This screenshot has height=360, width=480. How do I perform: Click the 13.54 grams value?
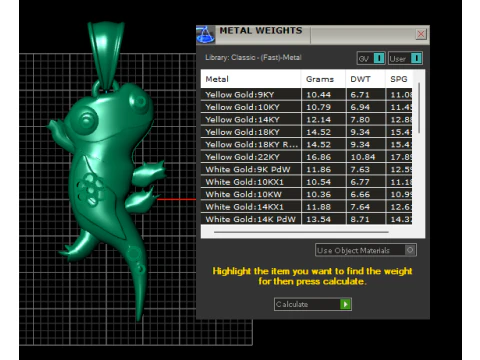[x=318, y=219]
